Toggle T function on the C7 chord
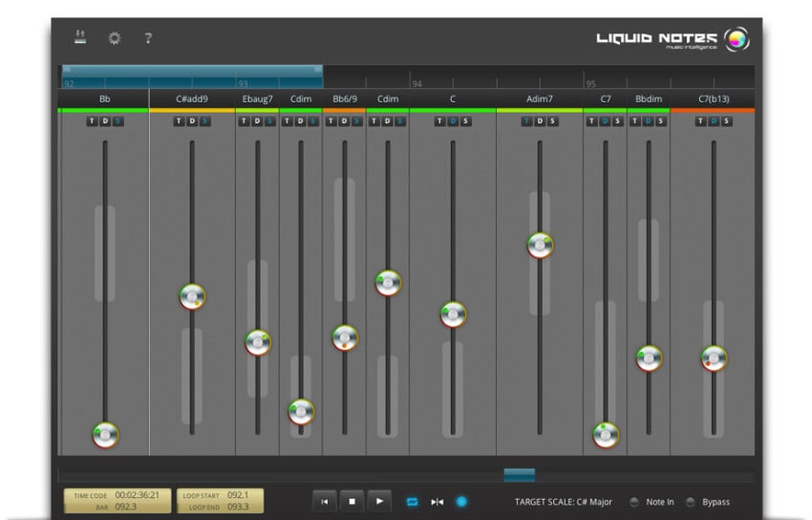Screen dimensions: 812x520 pos(592,121)
